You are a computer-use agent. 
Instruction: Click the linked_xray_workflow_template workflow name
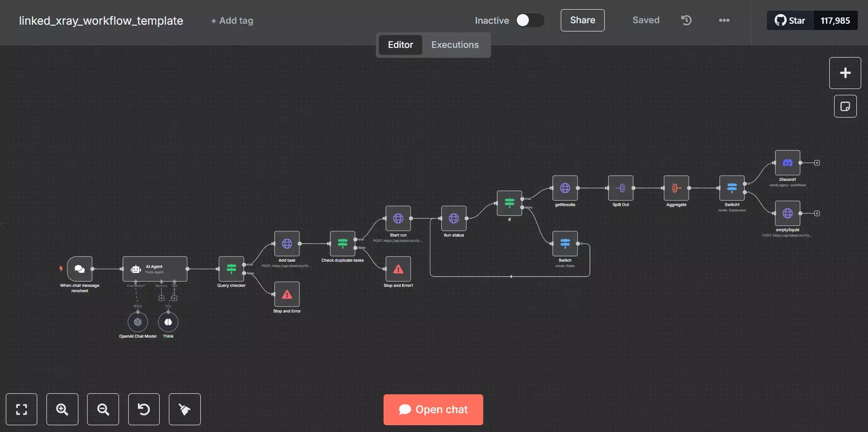[x=101, y=21]
